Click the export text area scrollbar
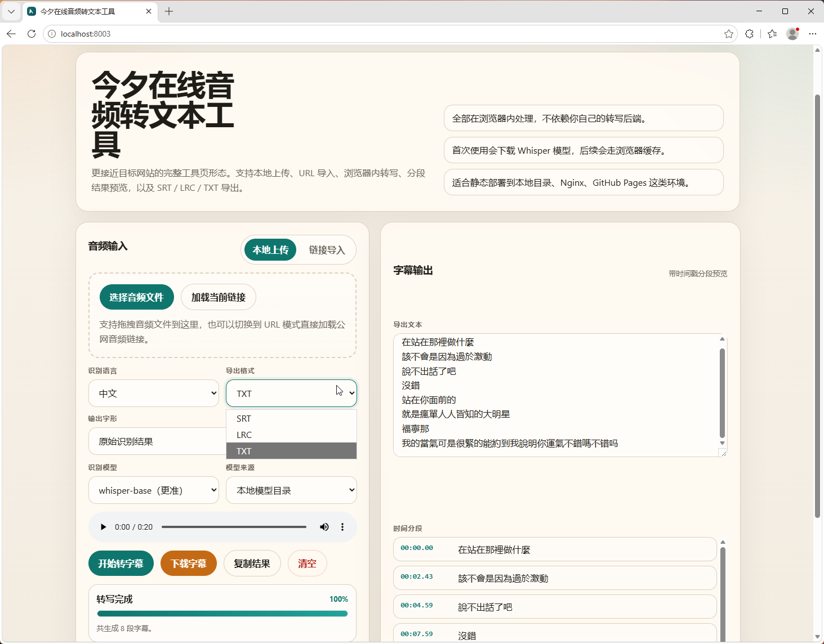 [x=722, y=393]
